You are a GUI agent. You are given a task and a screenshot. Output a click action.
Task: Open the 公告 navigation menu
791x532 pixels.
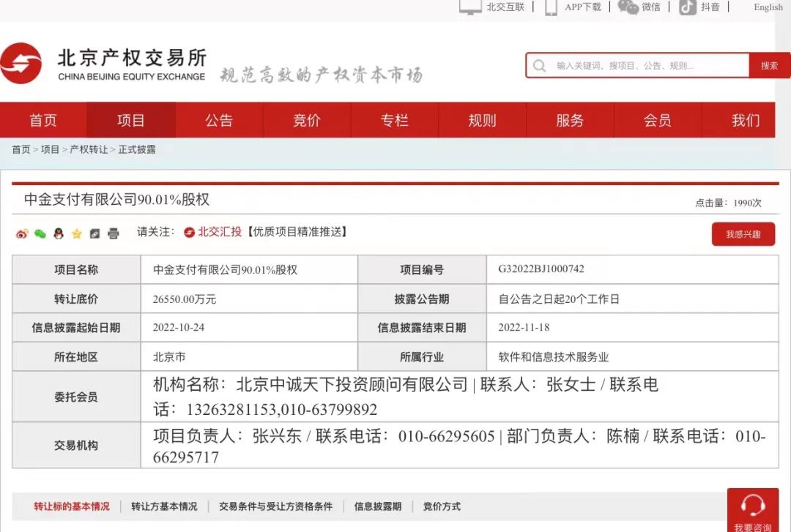click(219, 120)
